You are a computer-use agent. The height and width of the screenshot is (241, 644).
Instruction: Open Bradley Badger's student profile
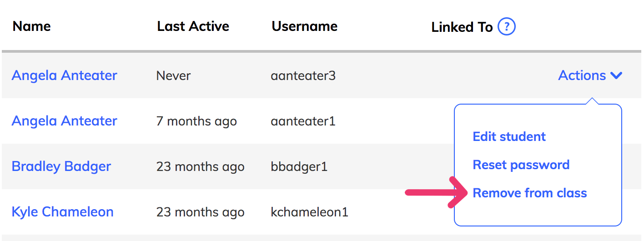(x=61, y=166)
